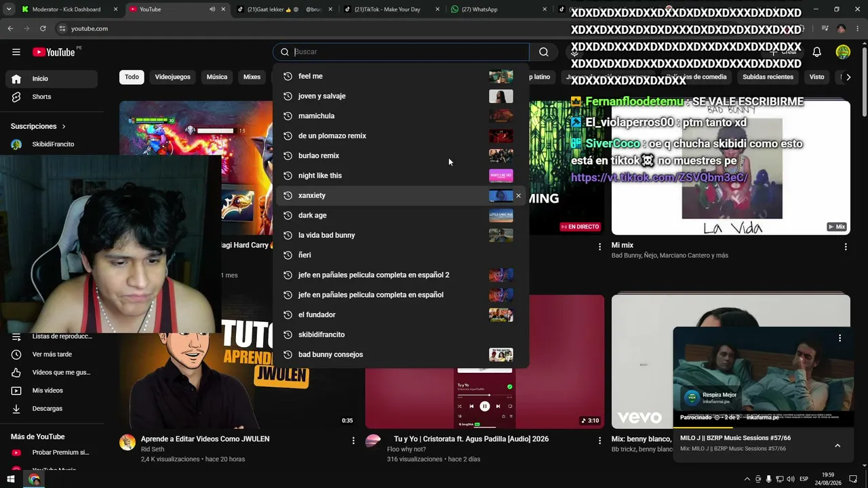Choose 'el fundador' suggestion

[401, 315]
